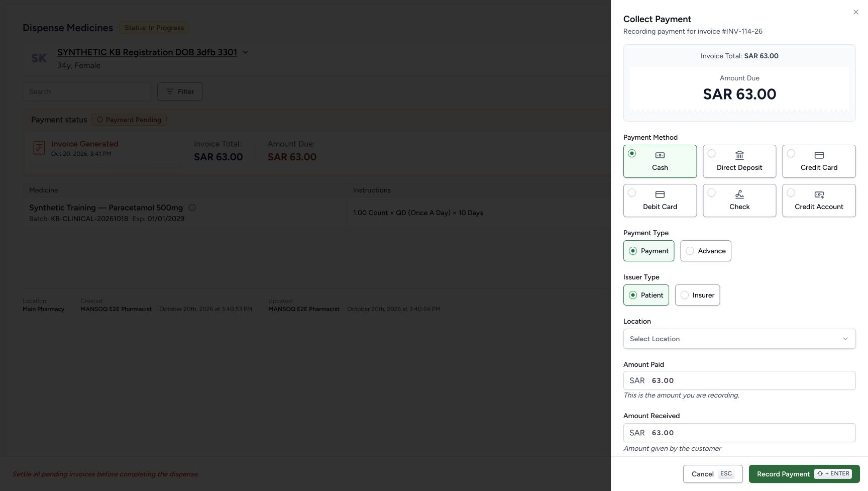Click the Paracetamol info icon
Viewport: 868px width, 491px height.
tap(192, 208)
